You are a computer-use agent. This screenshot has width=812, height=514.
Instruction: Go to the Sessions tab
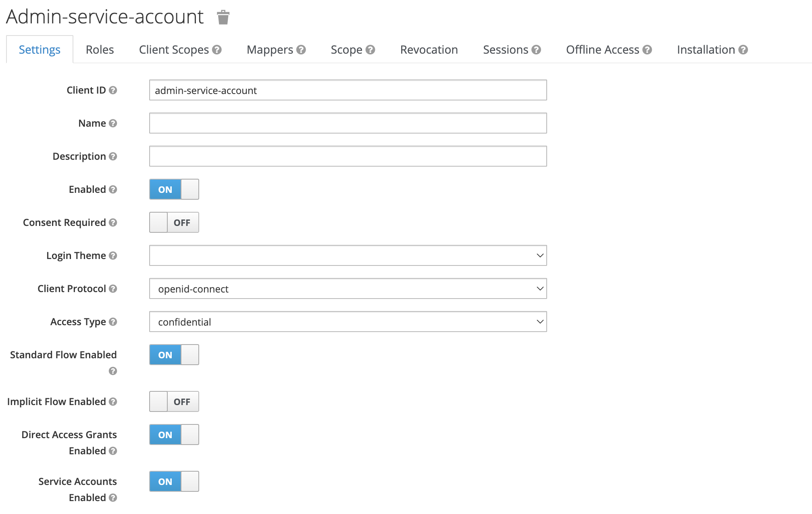[506, 50]
